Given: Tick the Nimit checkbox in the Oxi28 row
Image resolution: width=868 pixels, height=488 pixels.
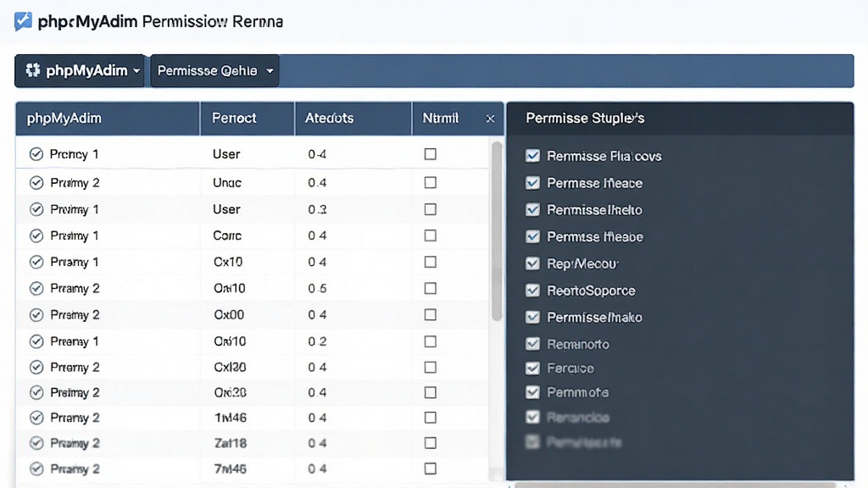Looking at the screenshot, I should (x=430, y=393).
